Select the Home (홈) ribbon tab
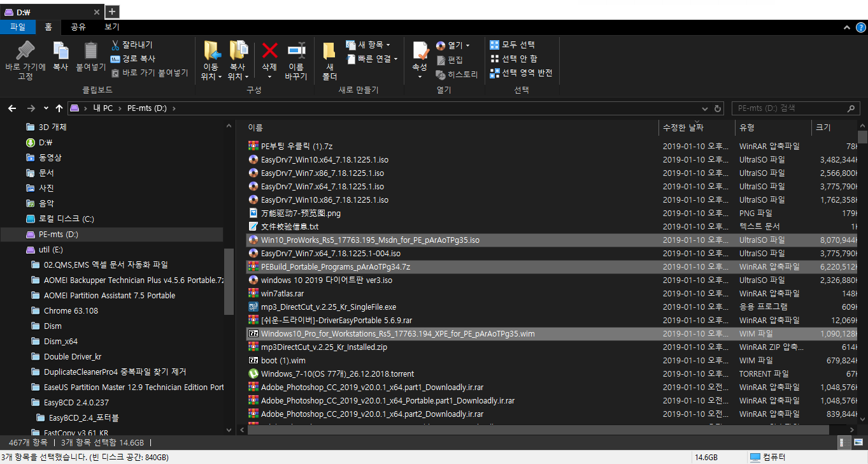This screenshot has height=464, width=868. tap(48, 27)
